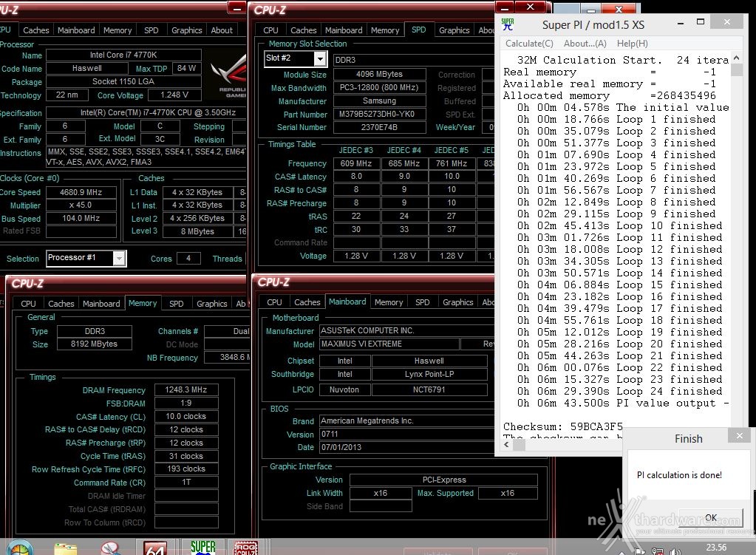Screen dimensions: 756x555
Task: Close the Super PI window
Action: pyautogui.click(x=726, y=21)
